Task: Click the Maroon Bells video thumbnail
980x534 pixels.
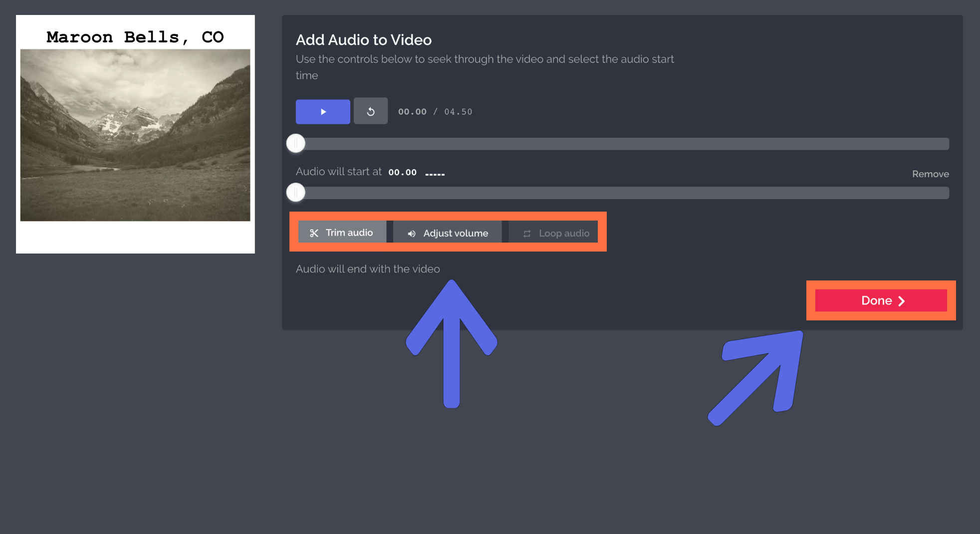Action: point(135,135)
